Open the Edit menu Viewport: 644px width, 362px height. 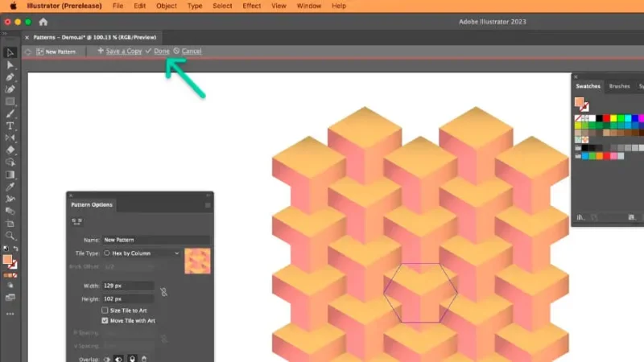[x=139, y=6]
